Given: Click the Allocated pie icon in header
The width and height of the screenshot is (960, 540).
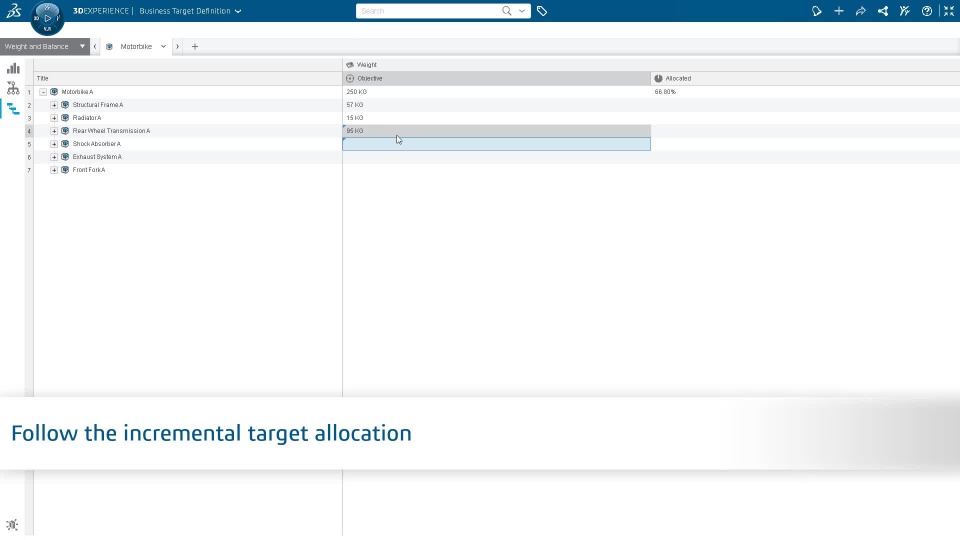Looking at the screenshot, I should point(658,78).
